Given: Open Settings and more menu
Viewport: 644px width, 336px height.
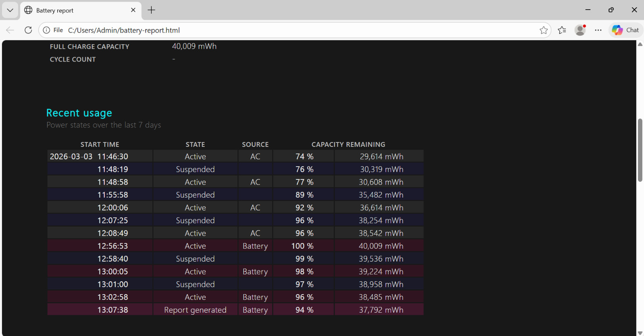Looking at the screenshot, I should (x=598, y=30).
